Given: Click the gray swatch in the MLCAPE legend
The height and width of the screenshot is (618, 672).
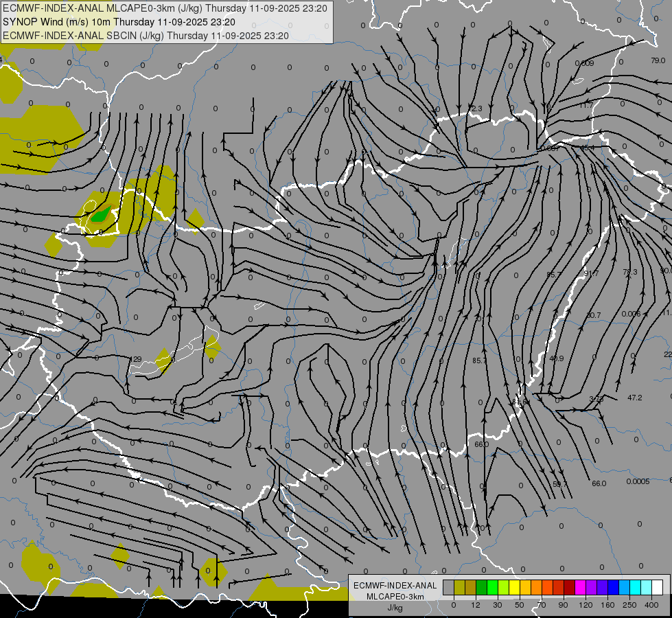Looking at the screenshot, I should 449,588.
